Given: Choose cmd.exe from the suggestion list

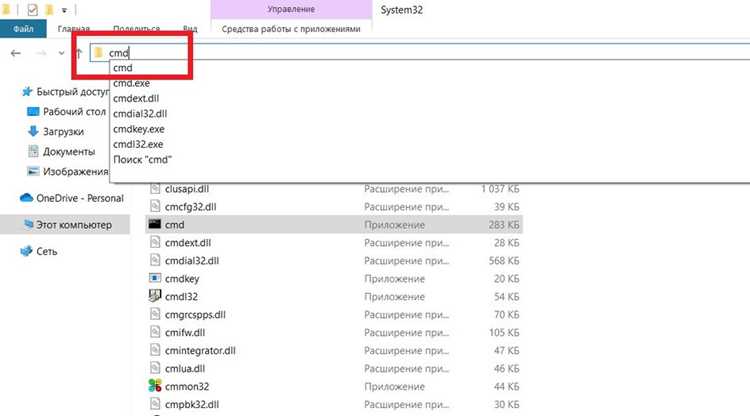Looking at the screenshot, I should tap(132, 83).
